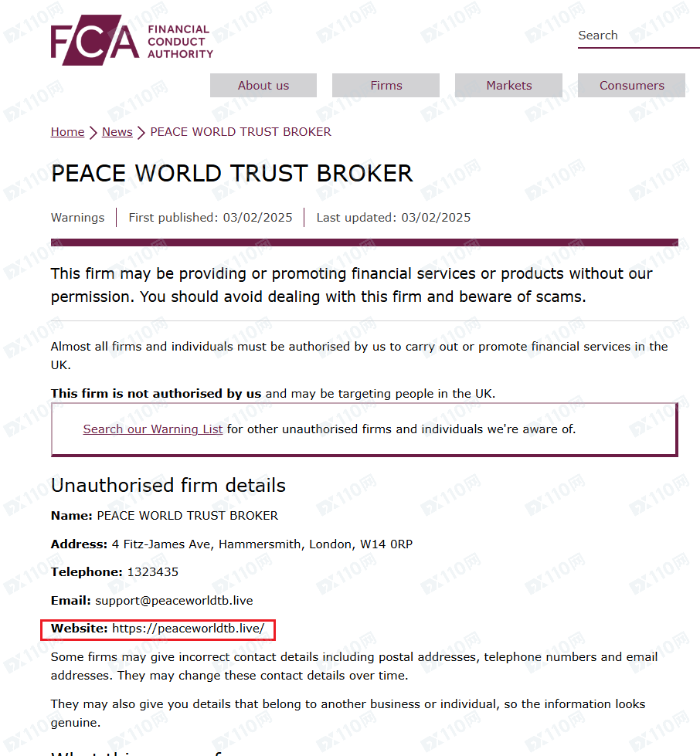Go to the Consumers section

(632, 86)
